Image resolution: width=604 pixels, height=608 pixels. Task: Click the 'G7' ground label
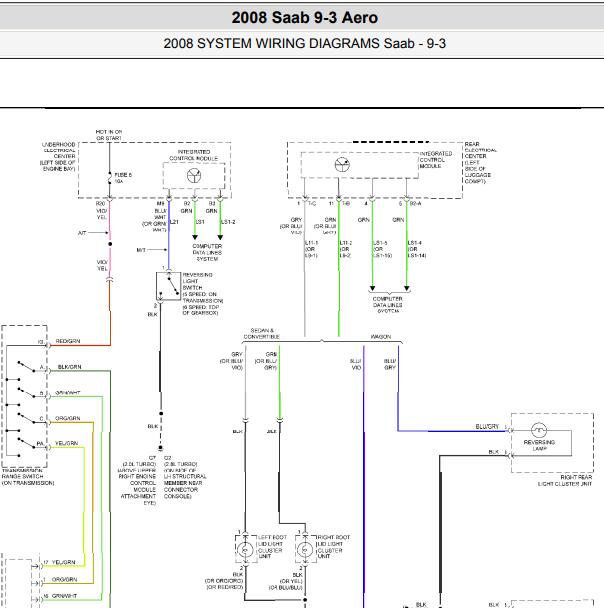(152, 458)
